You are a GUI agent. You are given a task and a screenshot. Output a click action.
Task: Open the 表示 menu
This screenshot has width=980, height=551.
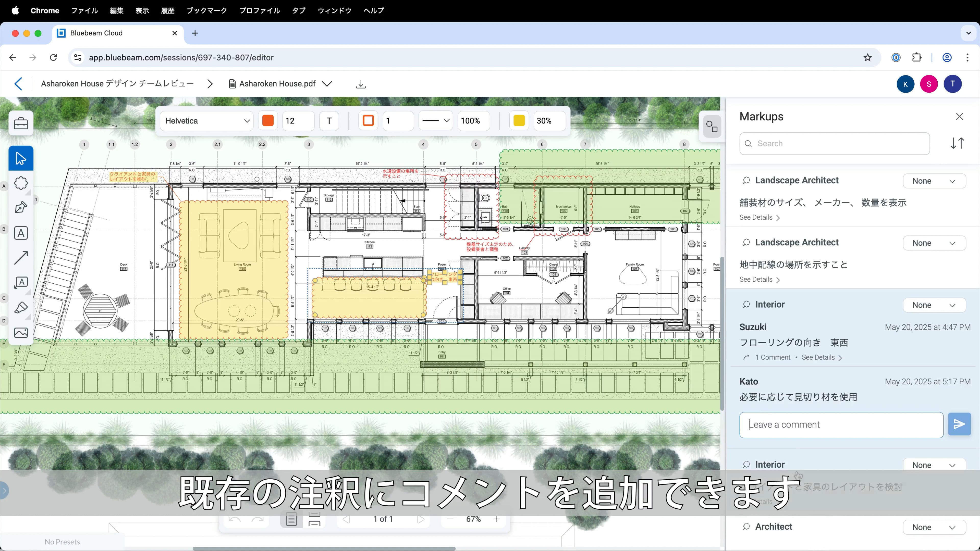click(142, 11)
